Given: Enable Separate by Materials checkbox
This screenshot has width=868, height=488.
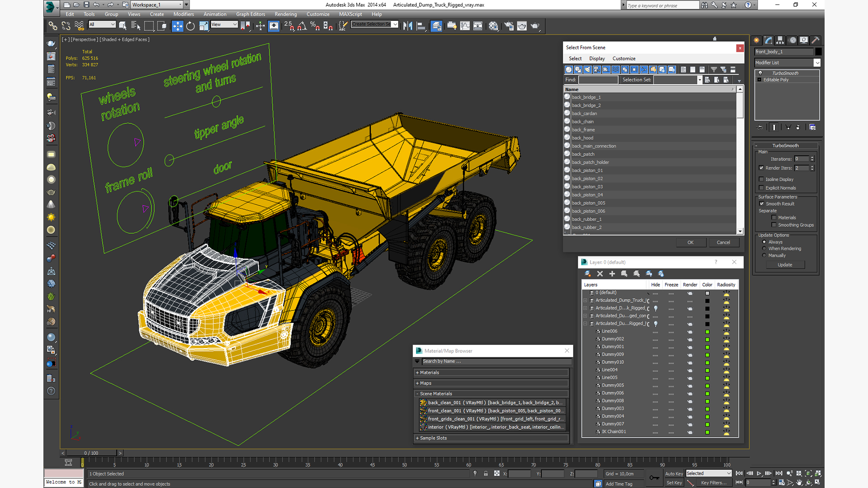Looking at the screenshot, I should [774, 218].
